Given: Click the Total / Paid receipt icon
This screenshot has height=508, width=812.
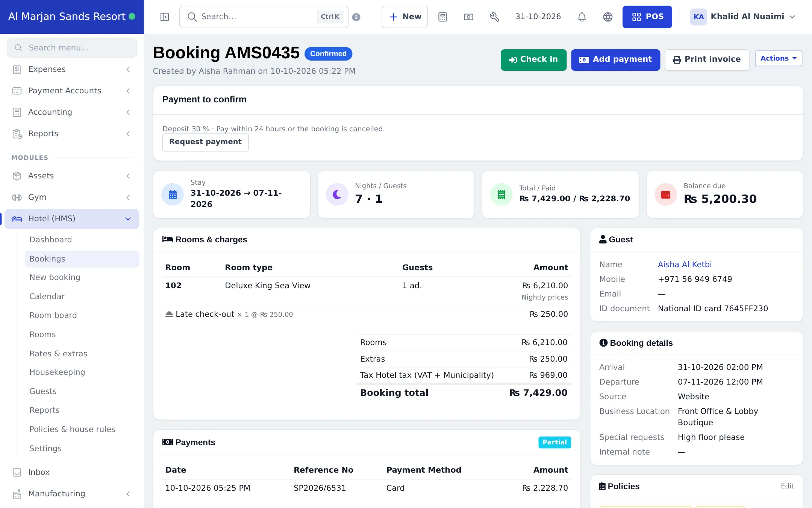Looking at the screenshot, I should (x=501, y=195).
